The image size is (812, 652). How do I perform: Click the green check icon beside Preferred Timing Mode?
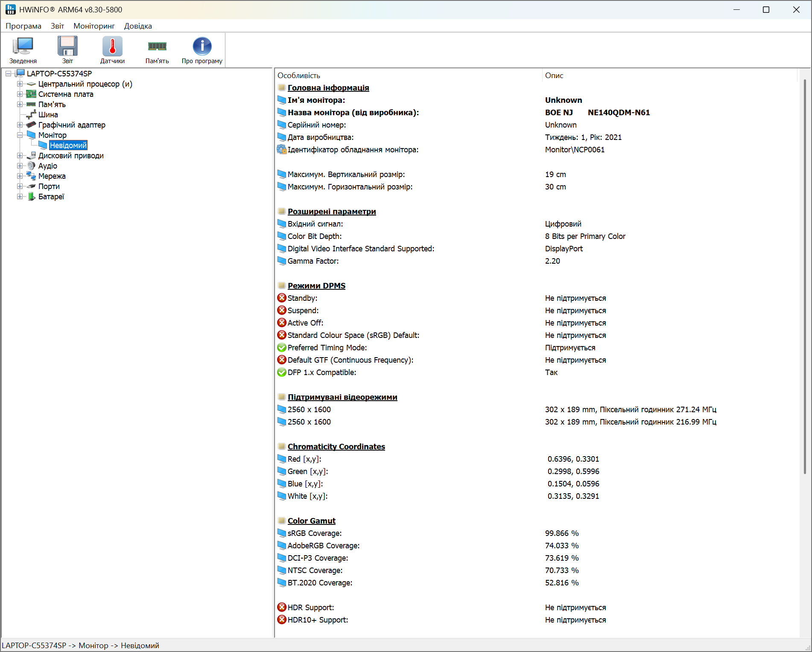282,348
